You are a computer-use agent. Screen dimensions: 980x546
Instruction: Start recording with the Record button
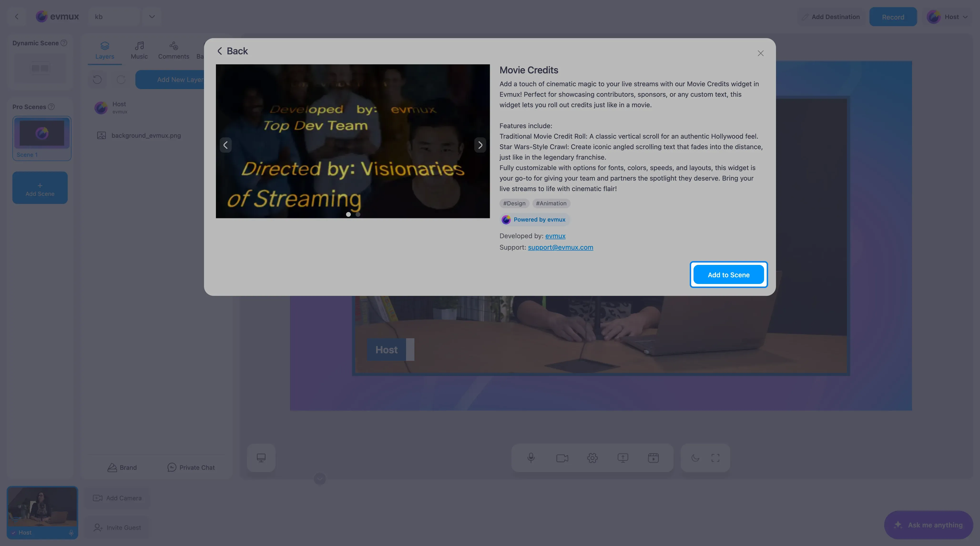point(893,17)
